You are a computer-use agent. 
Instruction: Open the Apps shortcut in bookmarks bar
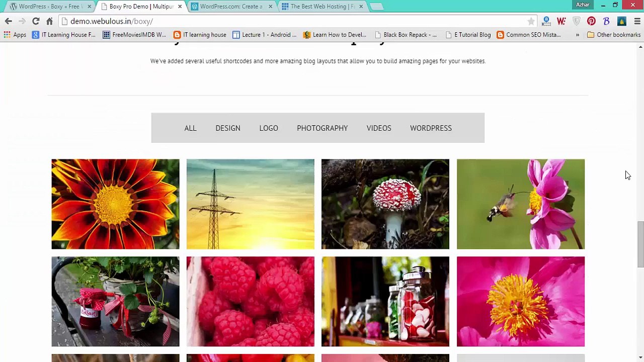point(15,35)
